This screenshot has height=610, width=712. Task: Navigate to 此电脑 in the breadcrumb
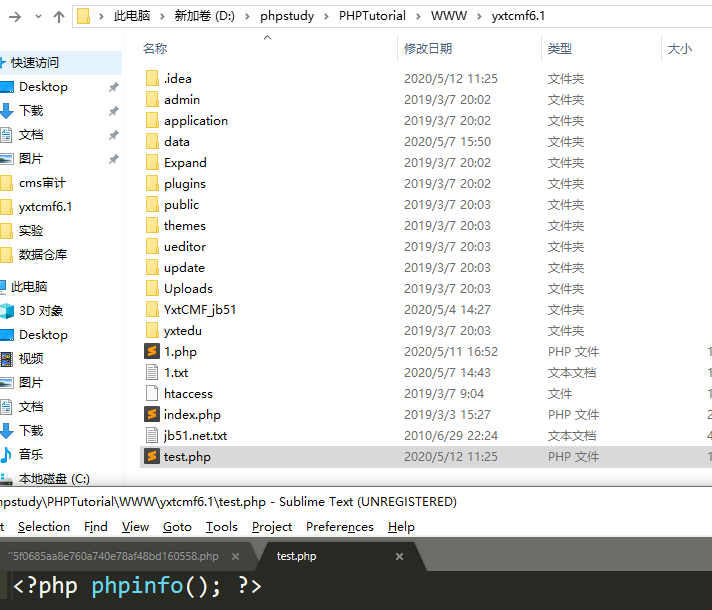[x=132, y=16]
